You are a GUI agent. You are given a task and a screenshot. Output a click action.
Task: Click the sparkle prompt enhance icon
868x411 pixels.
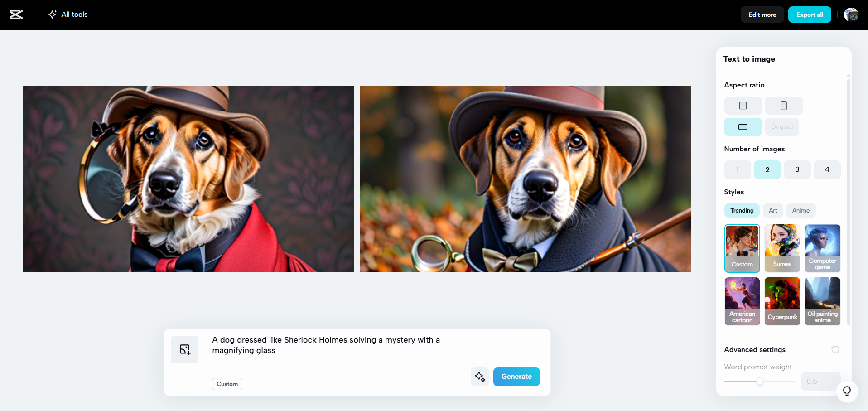tap(480, 377)
